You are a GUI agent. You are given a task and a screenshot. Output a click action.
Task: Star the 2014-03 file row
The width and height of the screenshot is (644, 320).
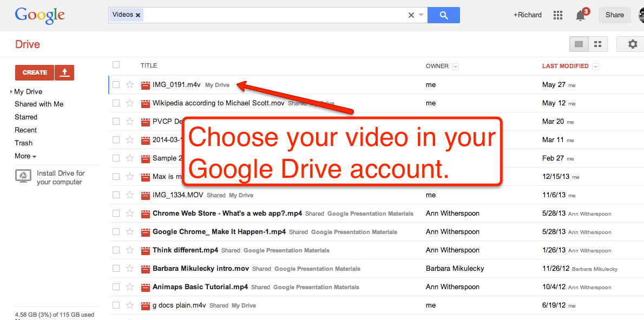pyautogui.click(x=130, y=140)
